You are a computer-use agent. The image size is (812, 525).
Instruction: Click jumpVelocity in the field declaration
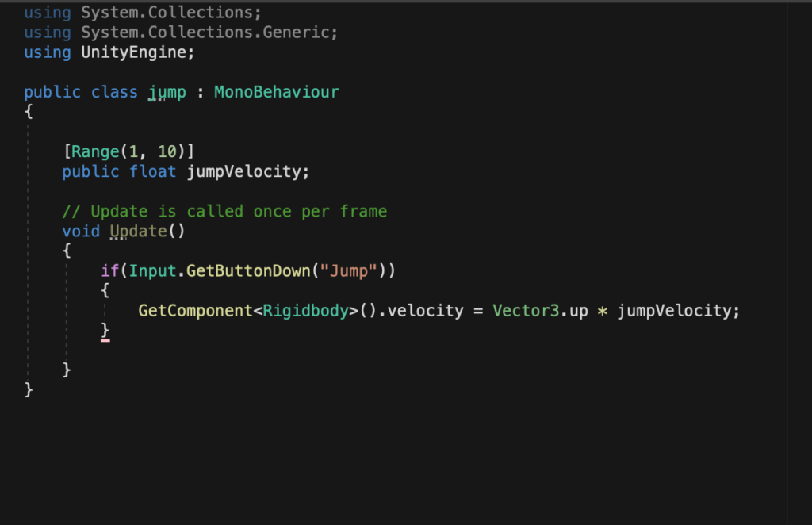[243, 171]
